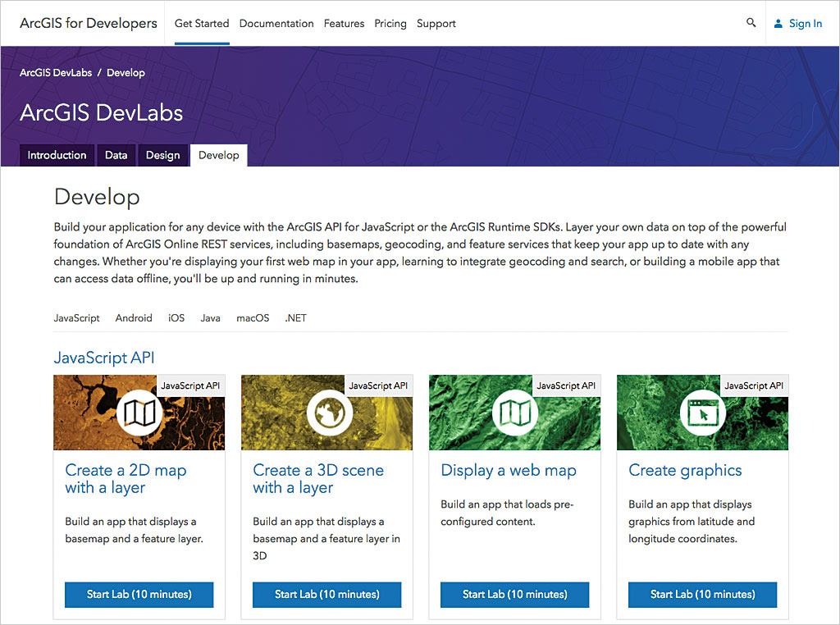The image size is (840, 625).
Task: Click the browser cursor icon on graphics card
Action: [x=702, y=413]
